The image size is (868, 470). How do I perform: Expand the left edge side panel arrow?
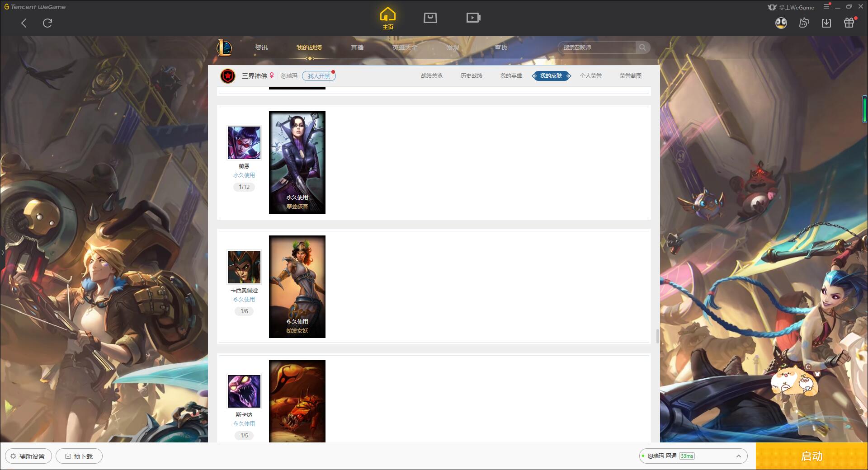2,253
